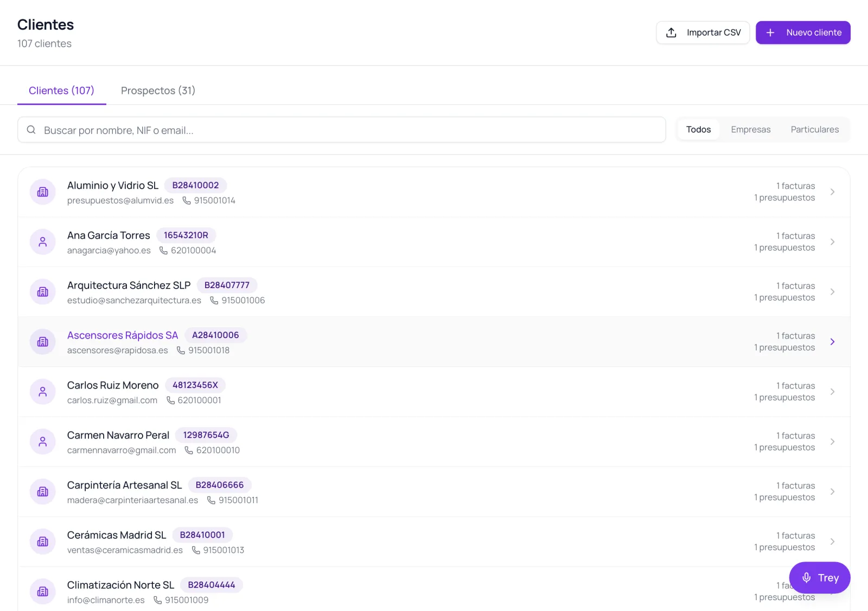Click the microphone icon on Trey button

807,578
